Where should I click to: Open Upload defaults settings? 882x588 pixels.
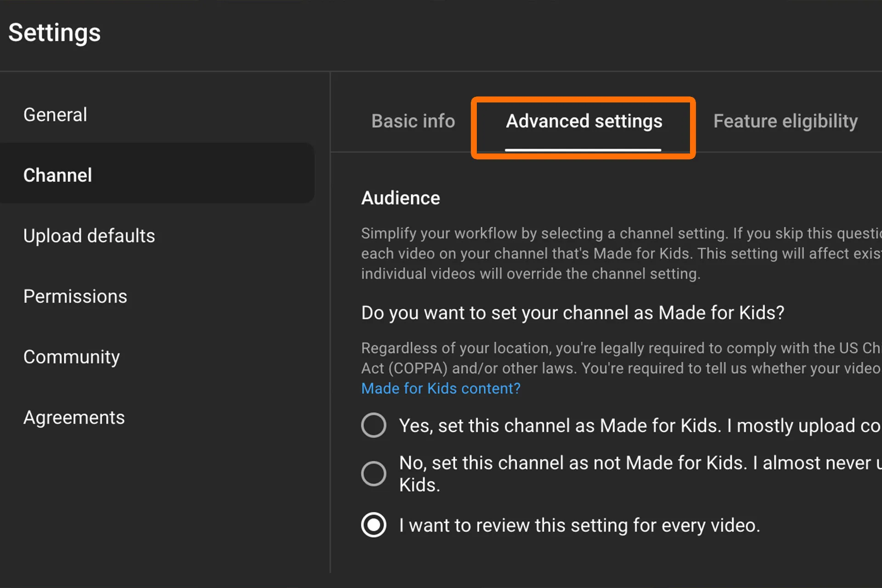coord(87,235)
